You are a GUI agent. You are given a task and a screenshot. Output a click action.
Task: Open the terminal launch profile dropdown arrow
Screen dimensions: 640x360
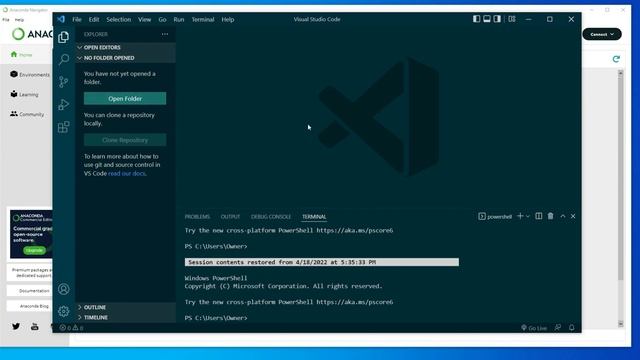pos(527,216)
